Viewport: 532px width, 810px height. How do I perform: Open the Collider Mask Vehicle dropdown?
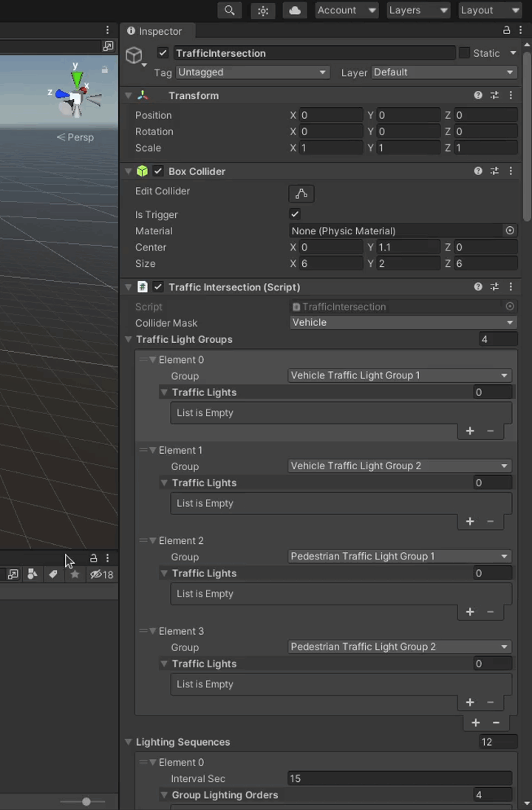coord(403,323)
